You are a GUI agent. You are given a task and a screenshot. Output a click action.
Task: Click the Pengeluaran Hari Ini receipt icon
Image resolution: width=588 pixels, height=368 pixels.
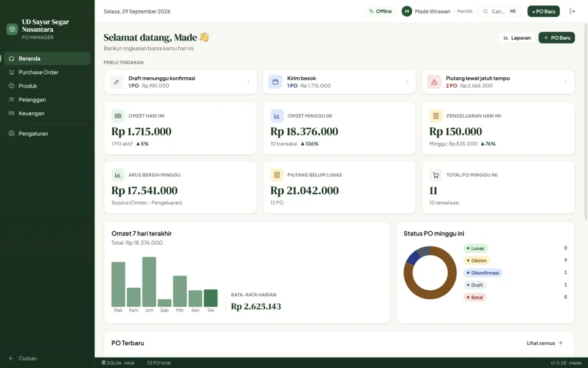tap(435, 116)
